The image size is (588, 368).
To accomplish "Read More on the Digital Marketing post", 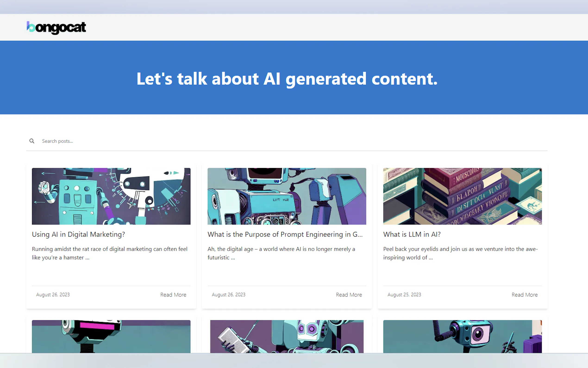I will 173,295.
